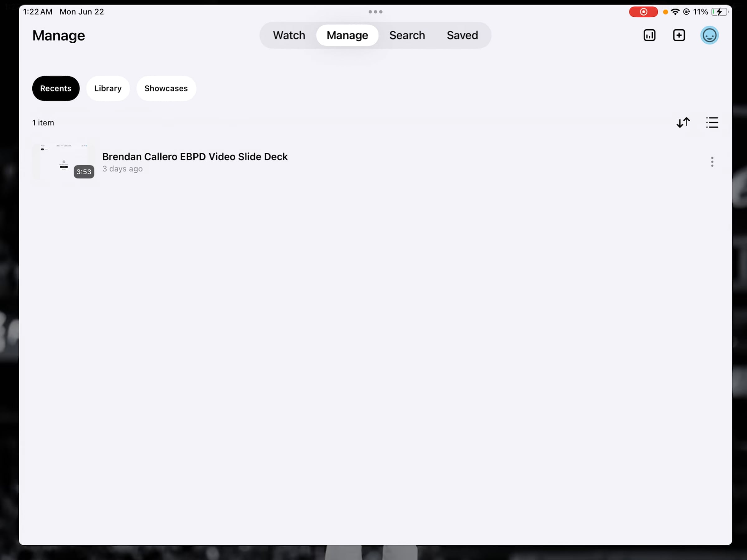747x560 pixels.
Task: Open Brendan Callero EBPD Video Slide Deck
Action: point(195,157)
